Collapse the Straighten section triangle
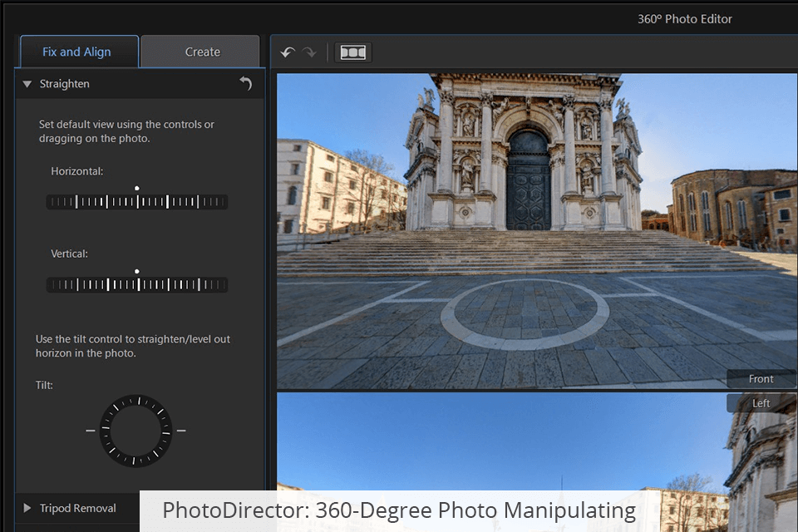This screenshot has width=798, height=532. point(27,84)
